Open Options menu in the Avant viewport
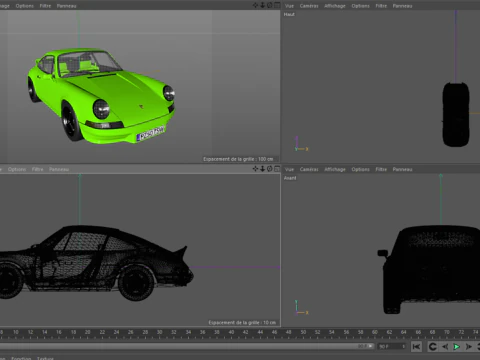Screen dimensions: 480x360 [361, 169]
